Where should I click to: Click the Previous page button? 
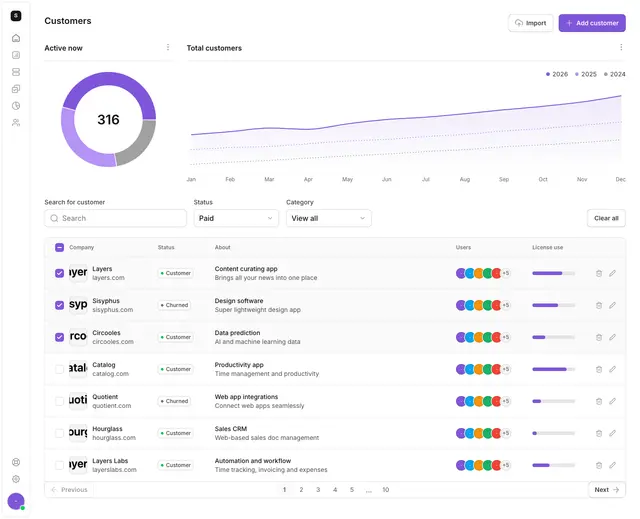69,490
